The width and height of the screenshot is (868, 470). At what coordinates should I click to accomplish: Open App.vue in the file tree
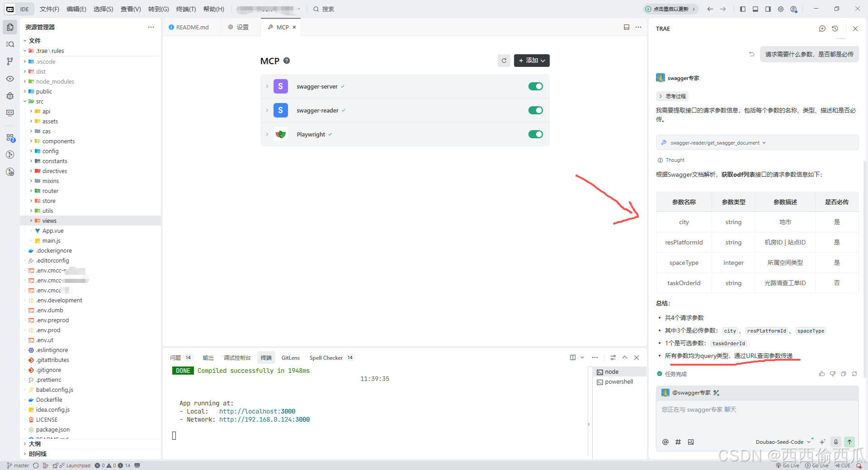point(53,230)
